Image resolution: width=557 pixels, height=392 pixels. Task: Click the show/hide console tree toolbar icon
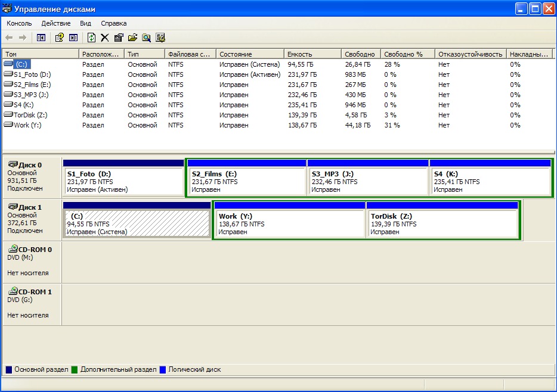click(41, 38)
